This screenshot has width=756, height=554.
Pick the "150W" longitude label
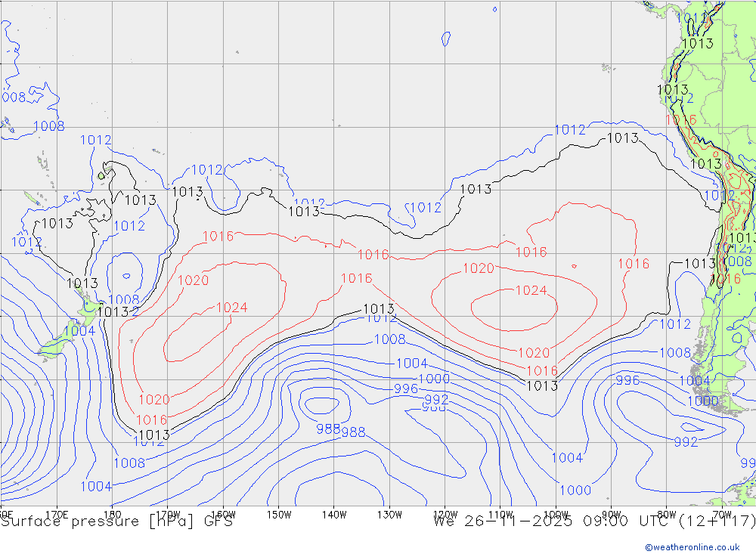pos(279,514)
